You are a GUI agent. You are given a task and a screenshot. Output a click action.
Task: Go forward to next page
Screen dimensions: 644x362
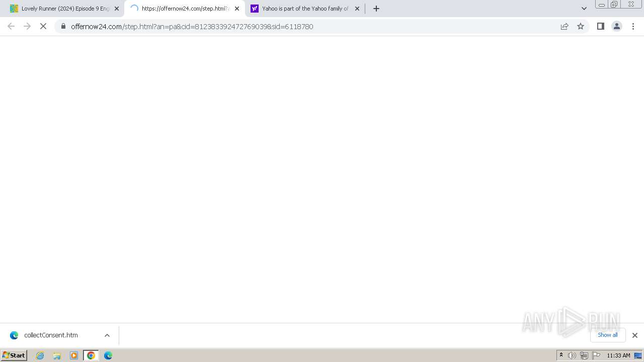click(27, 26)
